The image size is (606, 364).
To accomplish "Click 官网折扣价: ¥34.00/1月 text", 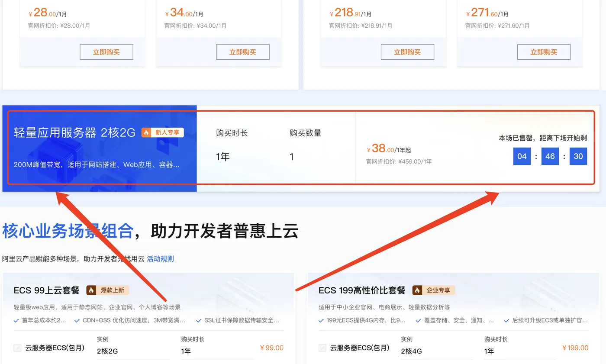I will [195, 26].
